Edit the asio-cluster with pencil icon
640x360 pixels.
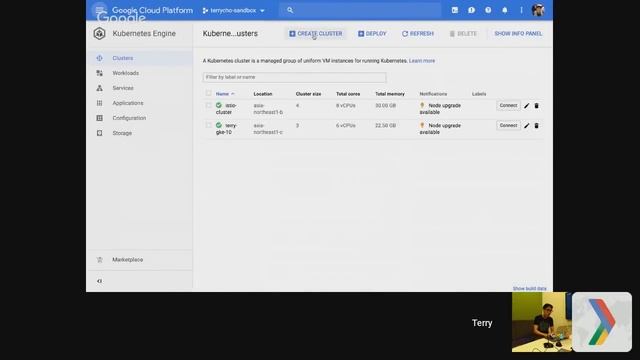(527, 106)
